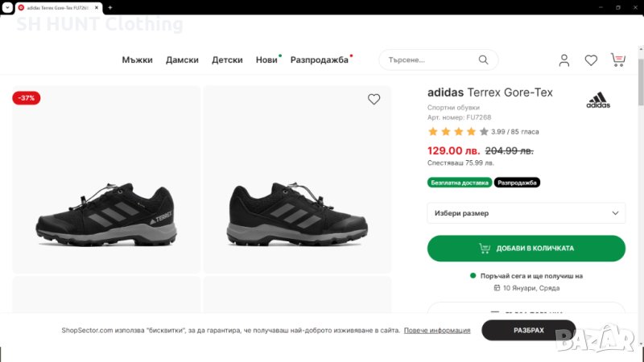Viewport: 644px width, 362px height.
Task: Go to 'Детски' category
Action: tap(227, 60)
